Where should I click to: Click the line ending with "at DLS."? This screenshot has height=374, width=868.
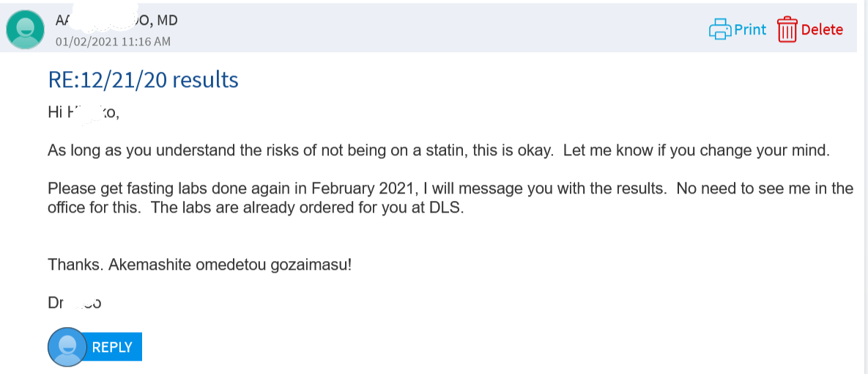click(x=256, y=208)
